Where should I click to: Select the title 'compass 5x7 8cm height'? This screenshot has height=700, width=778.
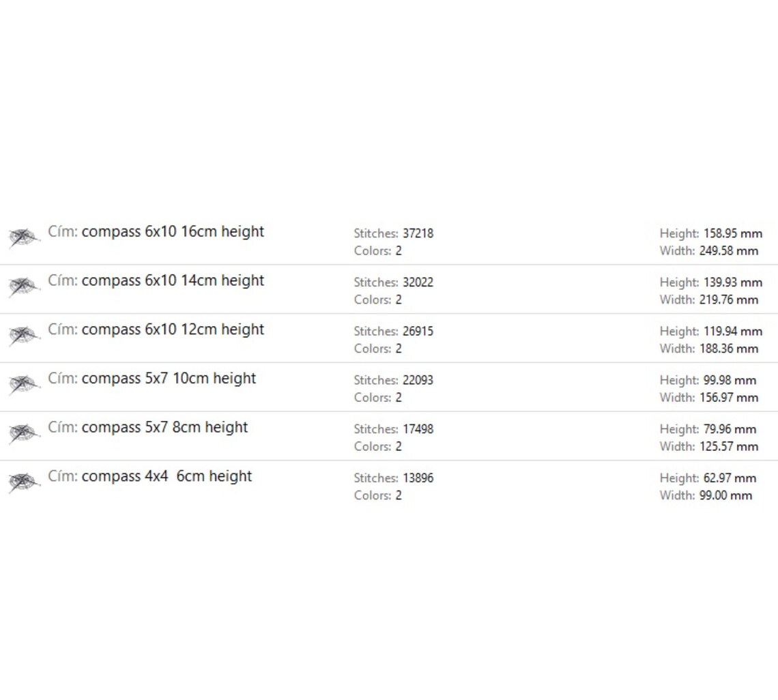click(164, 428)
